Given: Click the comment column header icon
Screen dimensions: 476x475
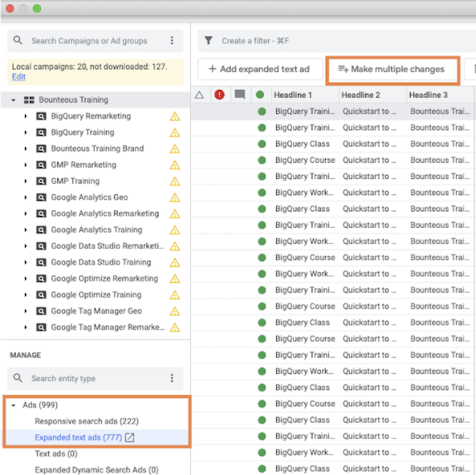Looking at the screenshot, I should point(239,95).
